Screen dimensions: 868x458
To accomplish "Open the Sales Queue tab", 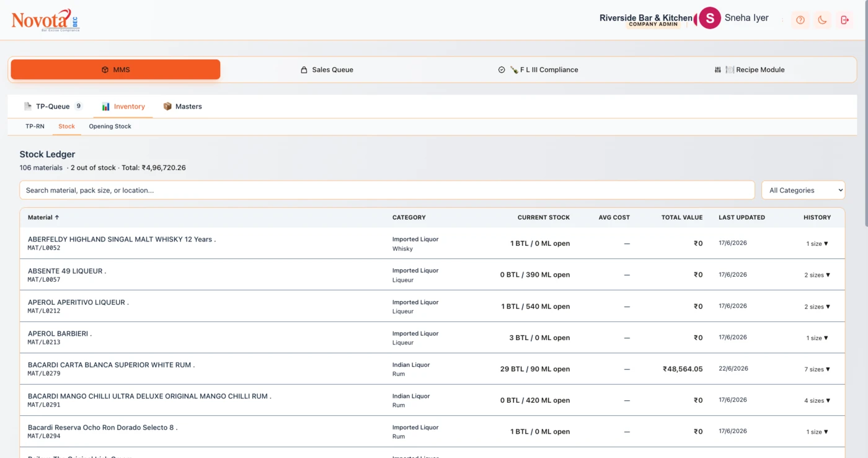I will (x=327, y=70).
